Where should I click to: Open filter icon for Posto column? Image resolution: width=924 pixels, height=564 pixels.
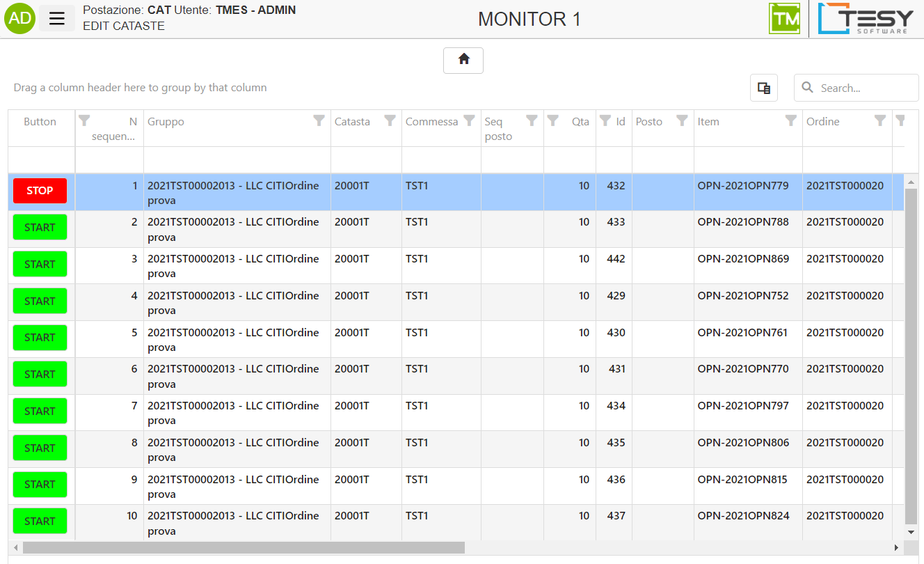pos(682,121)
